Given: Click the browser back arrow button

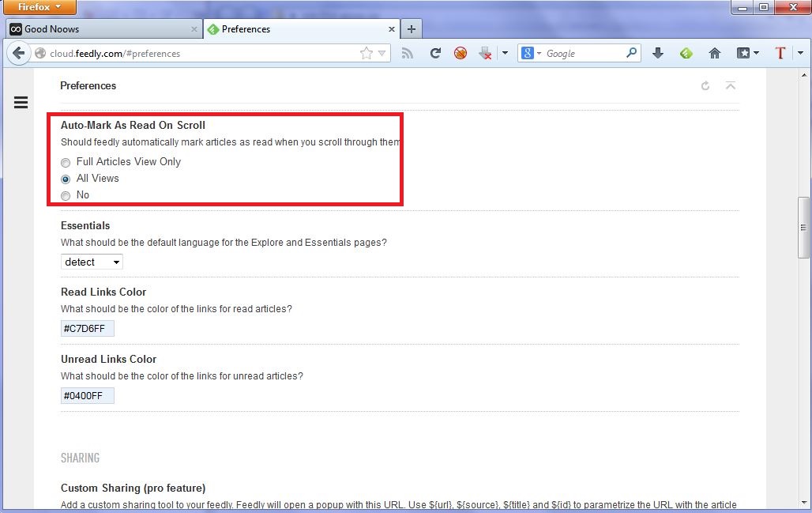Looking at the screenshot, I should (x=18, y=54).
